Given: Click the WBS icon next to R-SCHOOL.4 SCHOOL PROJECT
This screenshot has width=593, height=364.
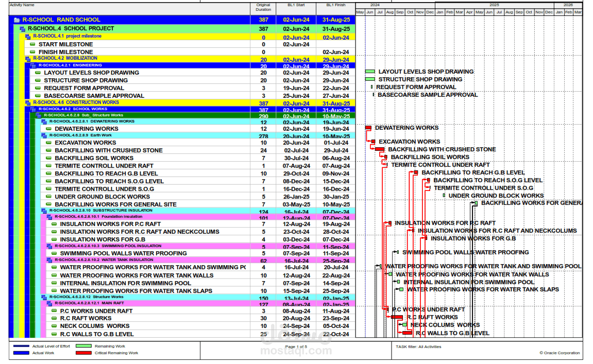Looking at the screenshot, I should (22, 29).
